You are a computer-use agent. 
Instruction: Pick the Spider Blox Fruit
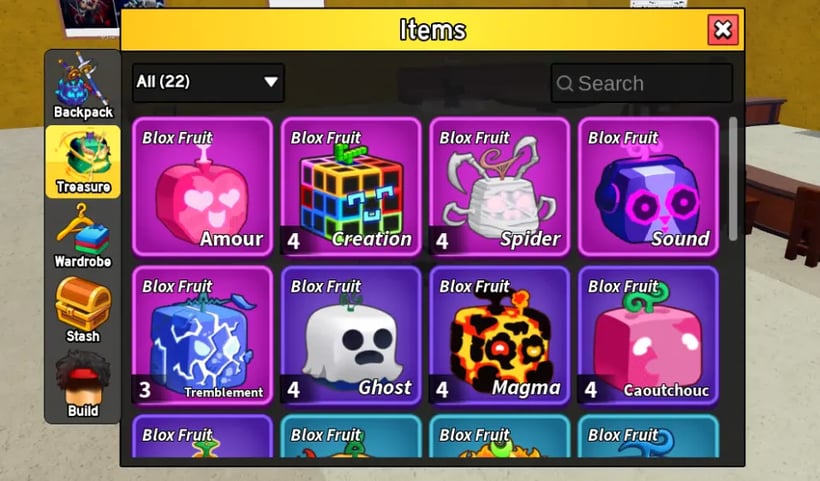point(499,187)
